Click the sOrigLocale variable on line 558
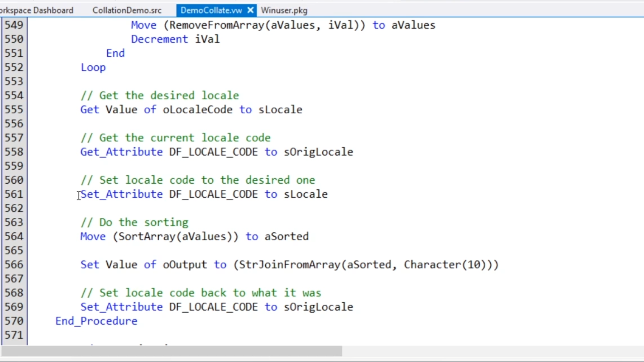 318,152
